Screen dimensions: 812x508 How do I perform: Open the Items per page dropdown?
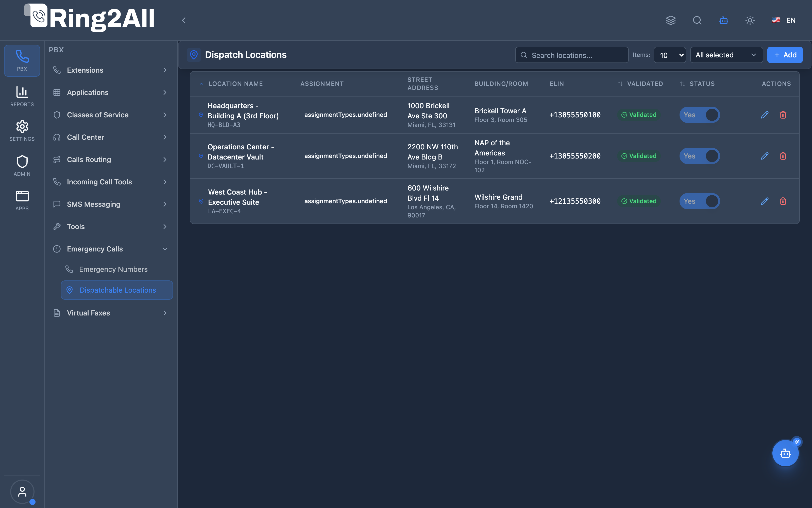tap(670, 55)
